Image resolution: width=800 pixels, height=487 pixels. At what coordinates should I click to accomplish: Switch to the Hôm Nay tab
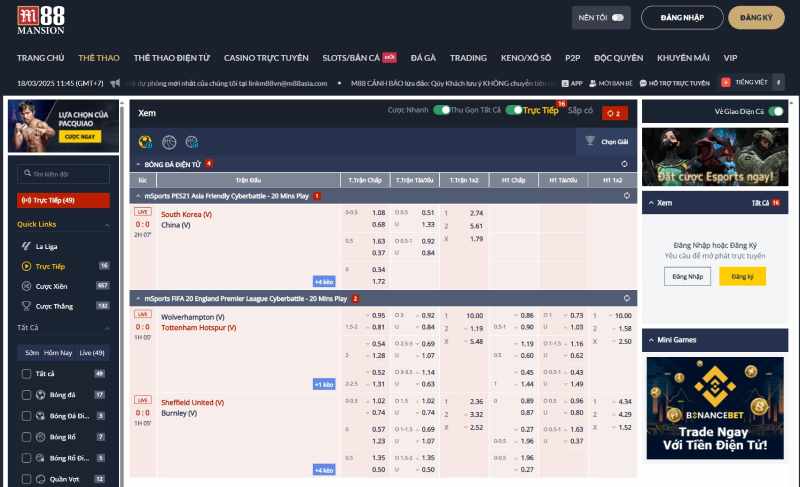[x=58, y=352]
